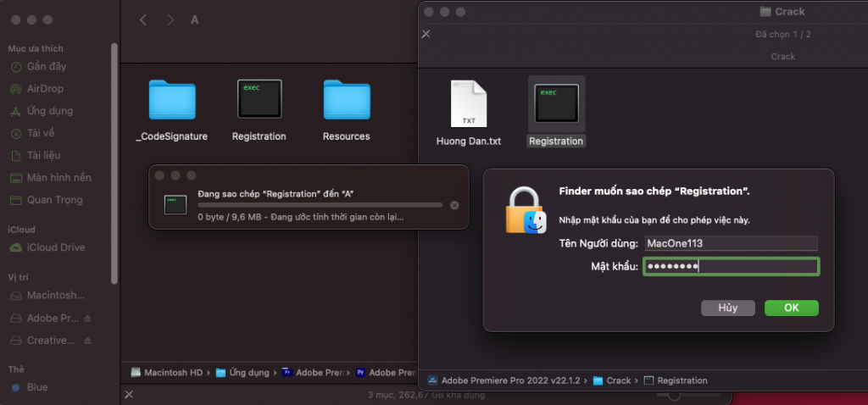Image resolution: width=868 pixels, height=405 pixels.
Task: Go forward in window A
Action: 170,20
